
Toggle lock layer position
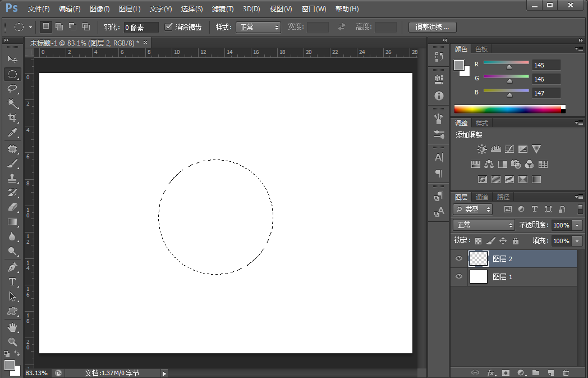[x=503, y=241]
